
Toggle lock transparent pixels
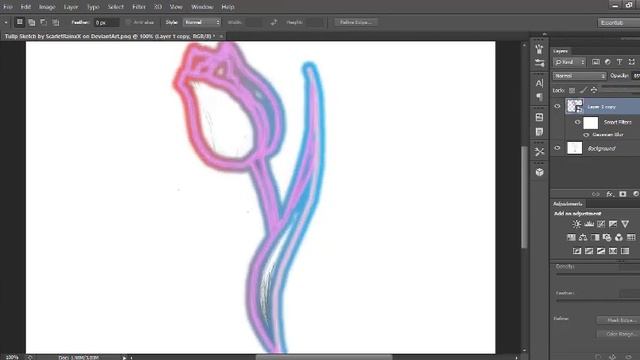(572, 90)
